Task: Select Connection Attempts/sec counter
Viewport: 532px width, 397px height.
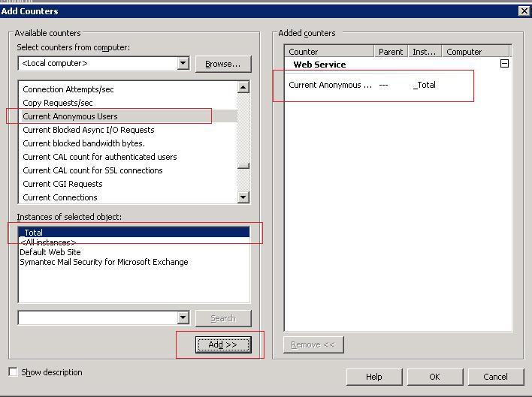Action: point(129,89)
